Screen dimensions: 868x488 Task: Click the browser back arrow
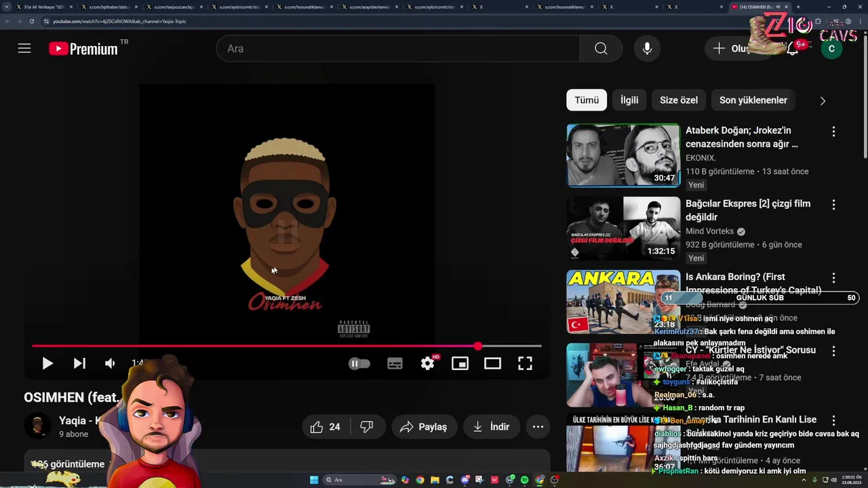point(8,21)
